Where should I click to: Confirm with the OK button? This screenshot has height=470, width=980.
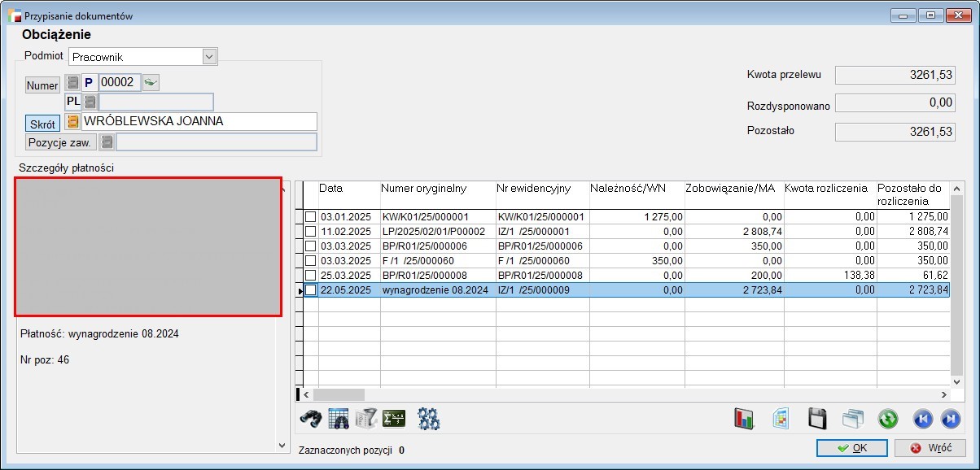[852, 448]
